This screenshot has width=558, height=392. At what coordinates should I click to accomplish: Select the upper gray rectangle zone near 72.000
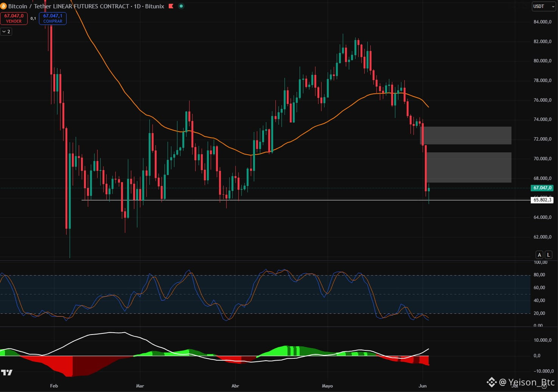466,135
